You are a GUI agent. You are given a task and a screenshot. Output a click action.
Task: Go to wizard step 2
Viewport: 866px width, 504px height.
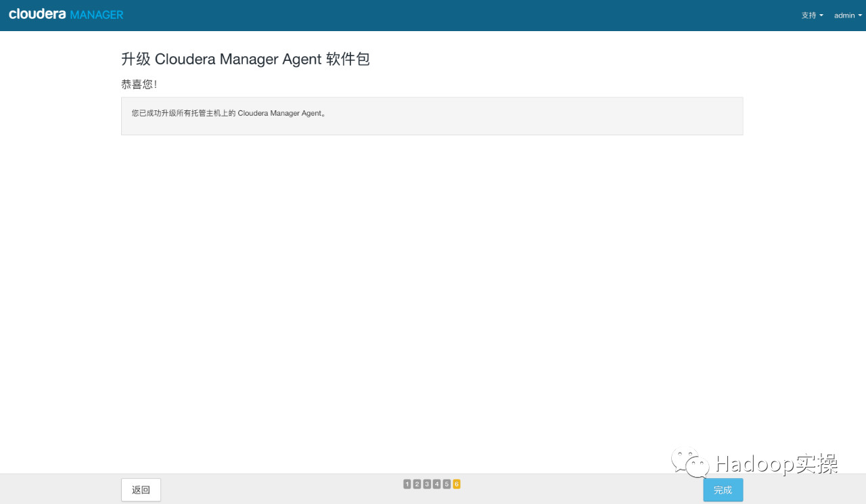tap(417, 484)
